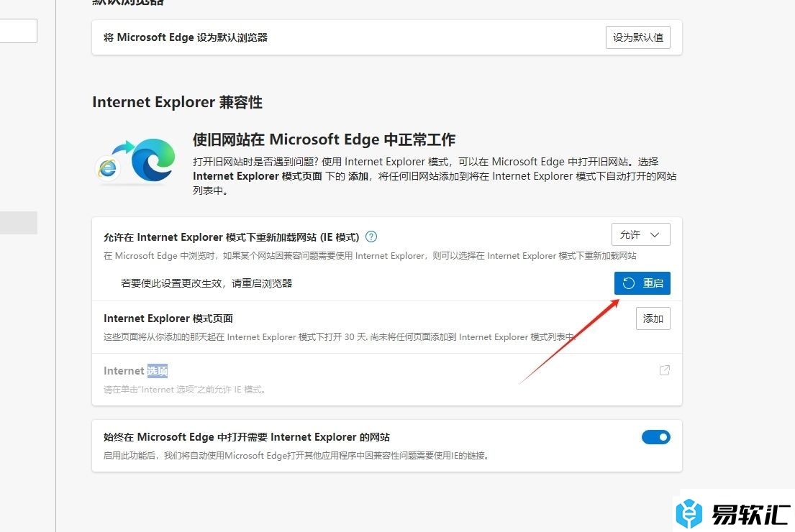795x532 pixels.
Task: Click the search input field in sidebar
Action: tap(18, 31)
